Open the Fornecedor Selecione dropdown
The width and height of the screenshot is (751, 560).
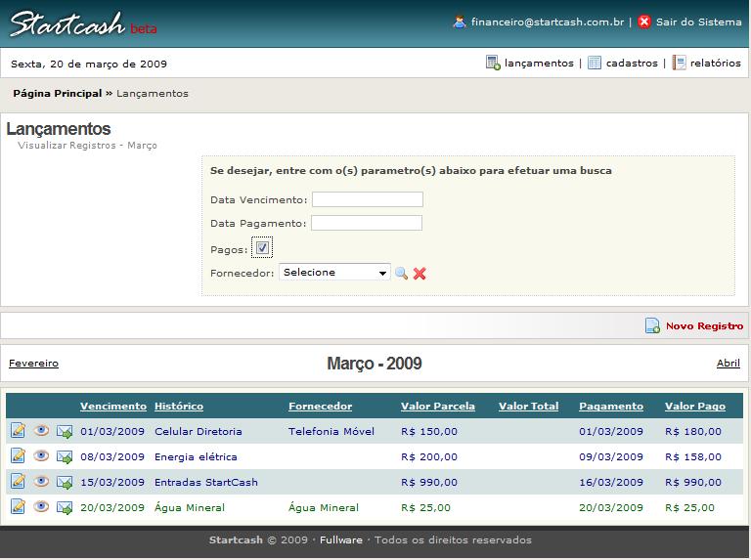click(334, 273)
